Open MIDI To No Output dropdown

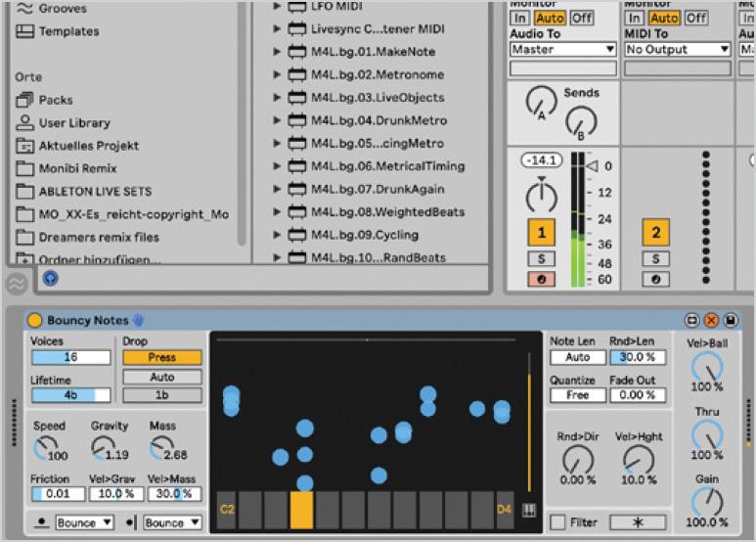coord(678,49)
